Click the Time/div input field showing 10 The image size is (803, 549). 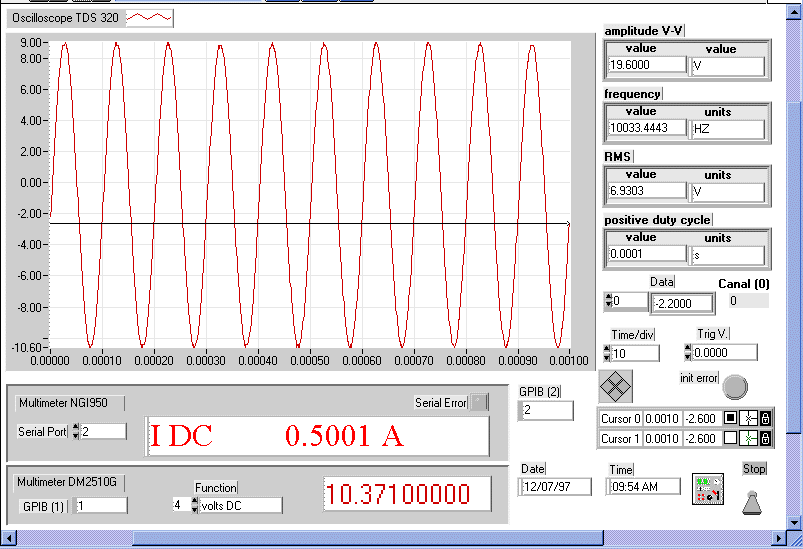point(635,353)
